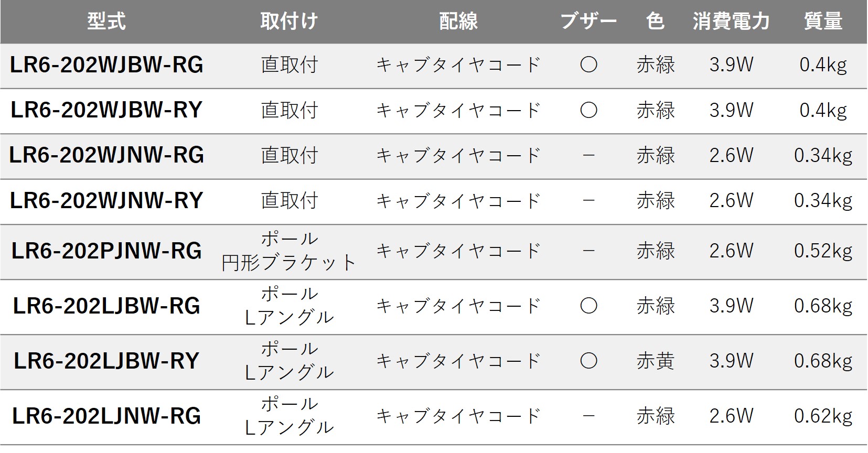Click the 質量 column header
The height and width of the screenshot is (453, 868).
823,21
